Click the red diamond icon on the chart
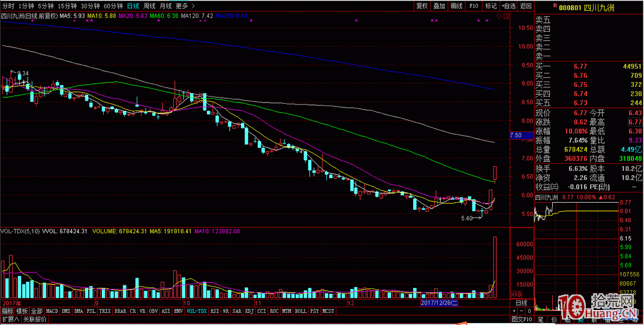 click(499, 16)
